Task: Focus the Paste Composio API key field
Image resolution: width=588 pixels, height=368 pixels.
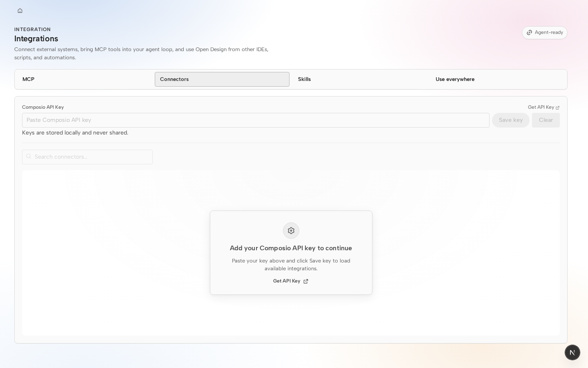Action: (256, 120)
